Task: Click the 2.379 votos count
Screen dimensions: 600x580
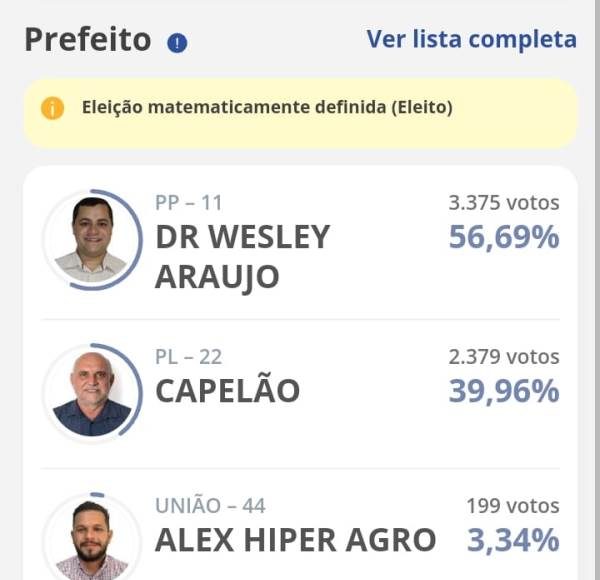Action: [x=503, y=357]
